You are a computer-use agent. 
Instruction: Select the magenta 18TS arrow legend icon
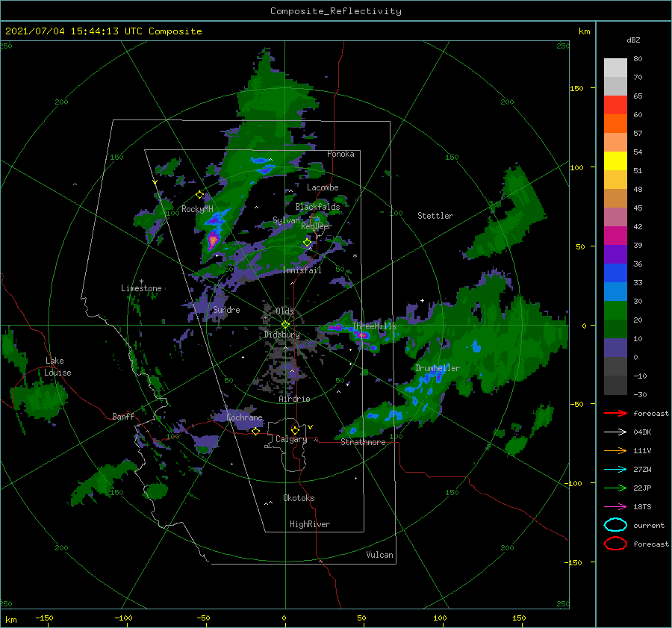[615, 507]
